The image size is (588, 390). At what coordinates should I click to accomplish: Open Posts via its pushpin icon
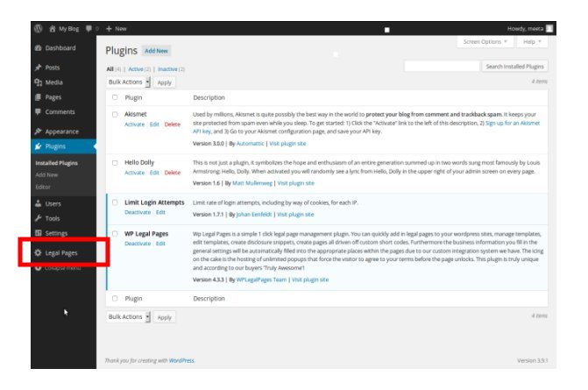[39, 67]
